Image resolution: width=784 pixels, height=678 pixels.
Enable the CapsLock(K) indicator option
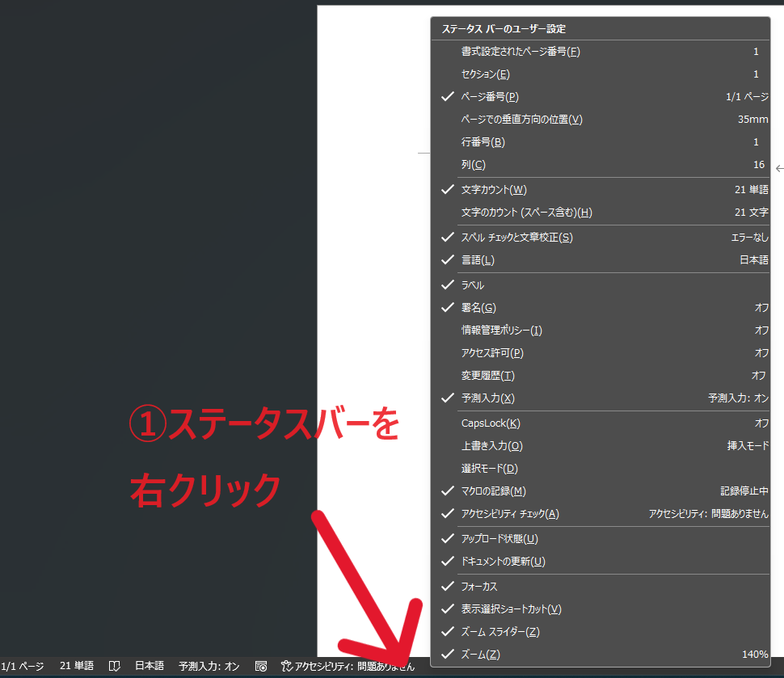600,423
